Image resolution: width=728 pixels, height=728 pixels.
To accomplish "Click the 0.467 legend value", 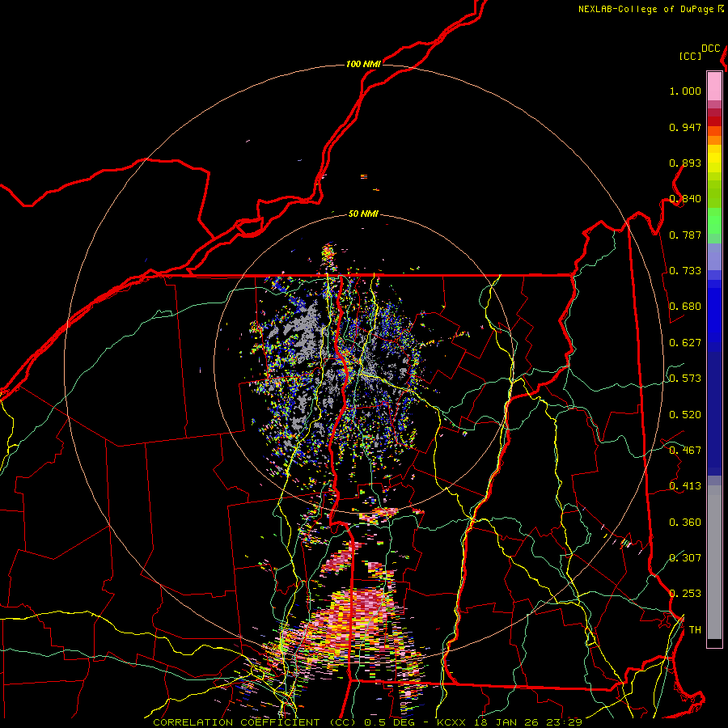I will pos(685,451).
